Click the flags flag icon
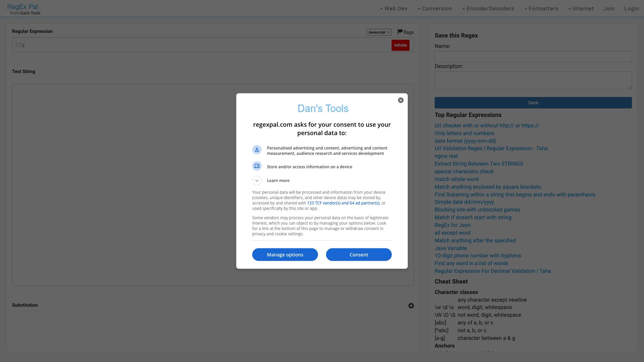Image resolution: width=644 pixels, height=362 pixels. (400, 32)
